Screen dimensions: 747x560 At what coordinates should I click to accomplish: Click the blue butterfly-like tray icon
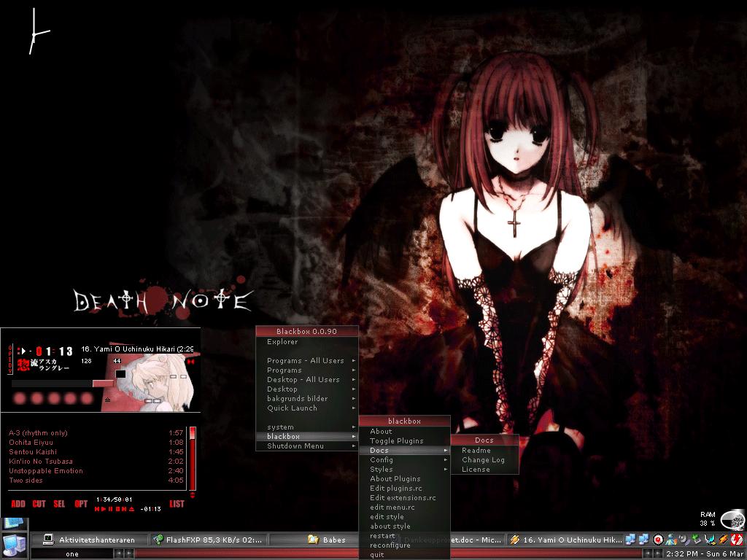711,540
